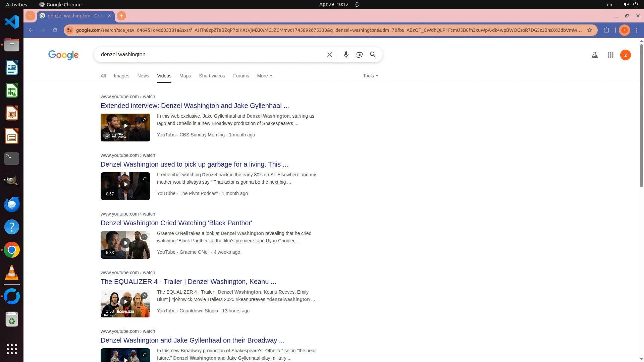Bookmark this page with star icon
Viewport: 644px width, 362px height.
[x=589, y=30]
